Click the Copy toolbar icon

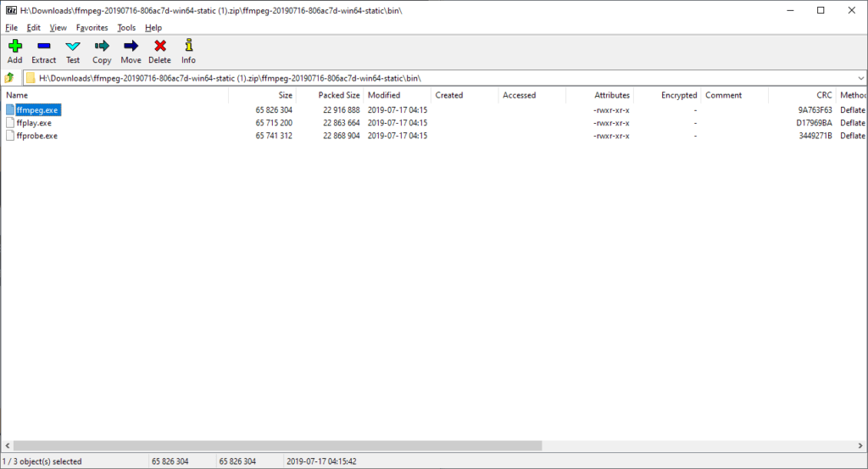click(x=102, y=46)
